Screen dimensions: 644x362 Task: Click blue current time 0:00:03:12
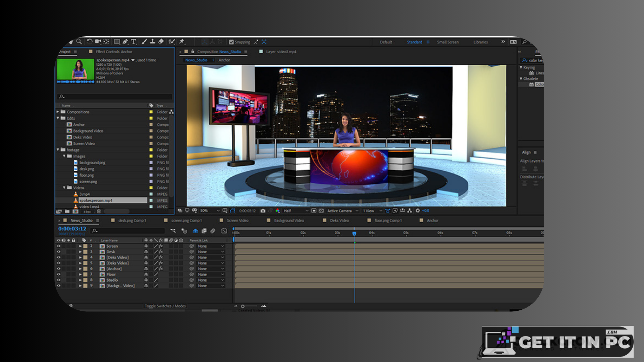pyautogui.click(x=72, y=229)
